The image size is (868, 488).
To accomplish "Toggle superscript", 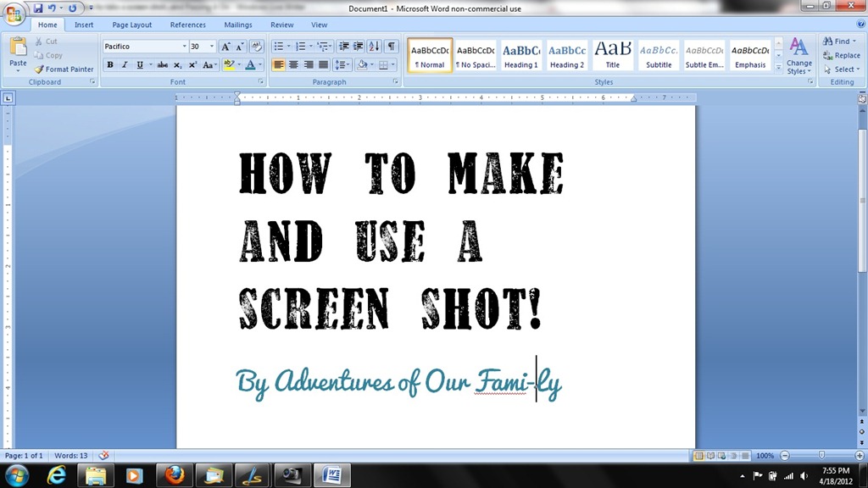I will tap(192, 64).
